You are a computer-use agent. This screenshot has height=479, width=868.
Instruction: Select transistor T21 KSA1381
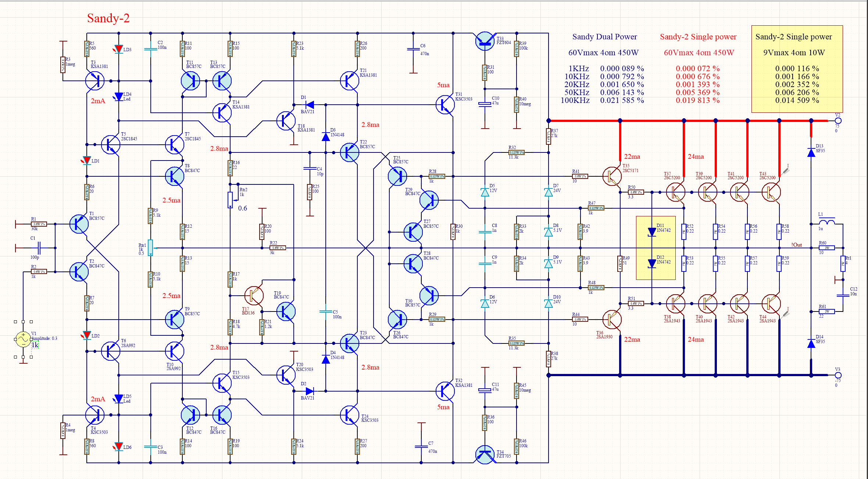tap(350, 81)
